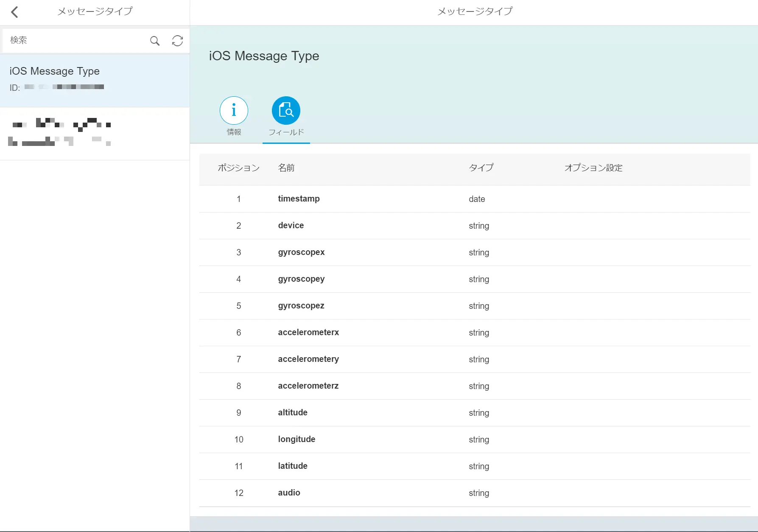758x532 pixels.
Task: Select the device field name
Action: point(291,225)
